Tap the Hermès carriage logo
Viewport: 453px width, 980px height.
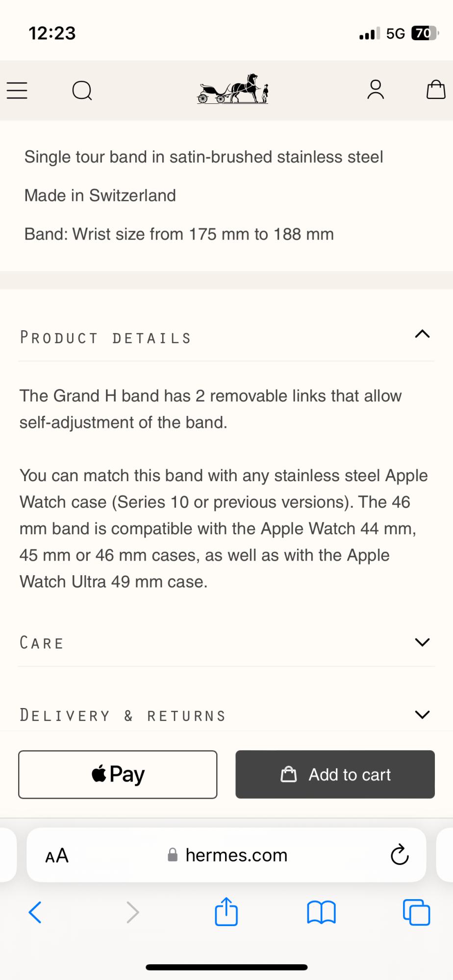pos(233,89)
